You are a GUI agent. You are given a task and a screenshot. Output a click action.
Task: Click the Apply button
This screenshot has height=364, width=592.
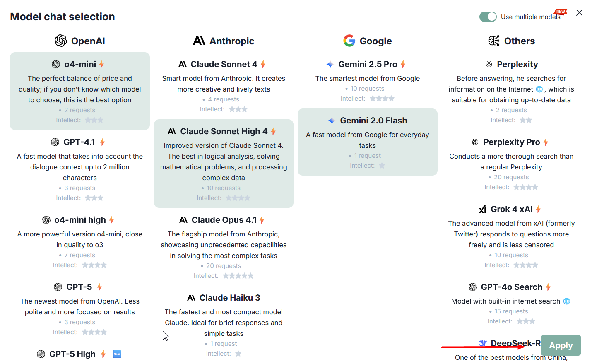coord(561,345)
